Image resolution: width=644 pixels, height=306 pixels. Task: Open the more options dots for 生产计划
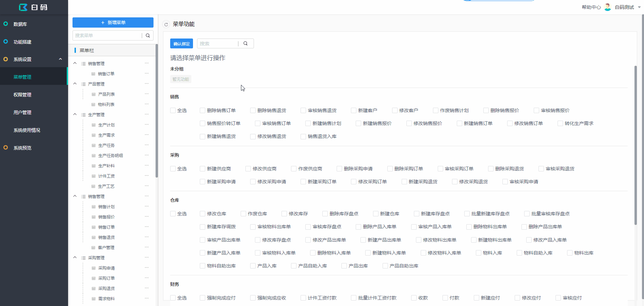(x=147, y=125)
